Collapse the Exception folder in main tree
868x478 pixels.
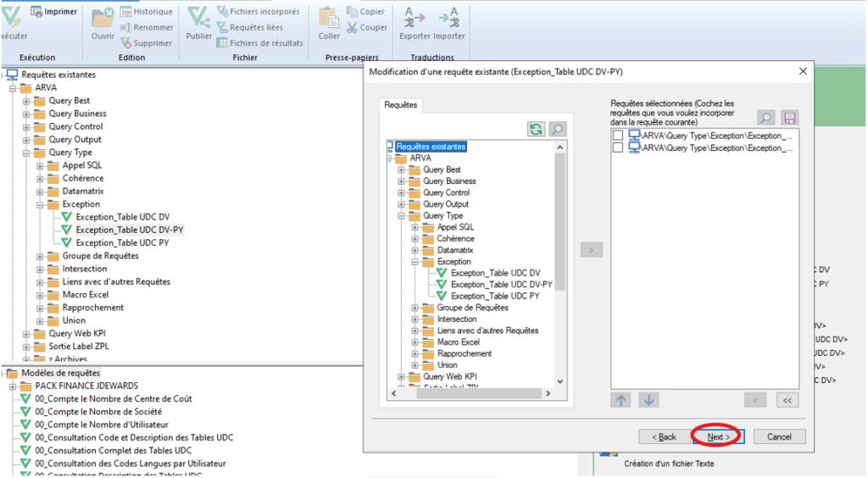[x=40, y=204]
